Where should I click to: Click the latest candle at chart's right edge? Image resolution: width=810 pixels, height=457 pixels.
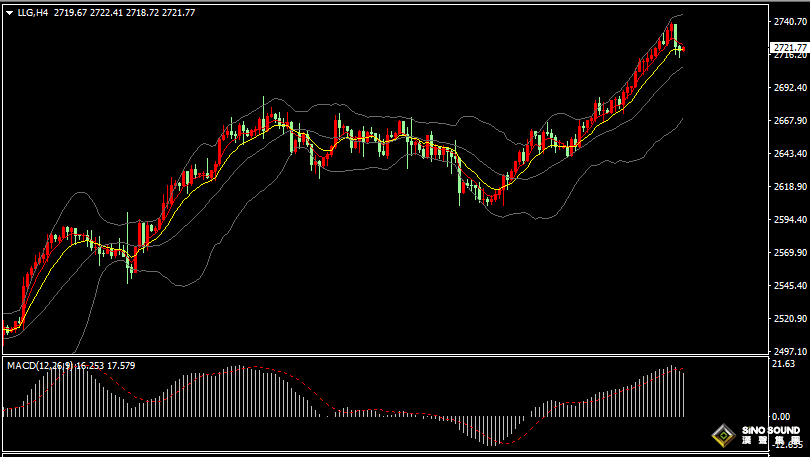pyautogui.click(x=682, y=49)
